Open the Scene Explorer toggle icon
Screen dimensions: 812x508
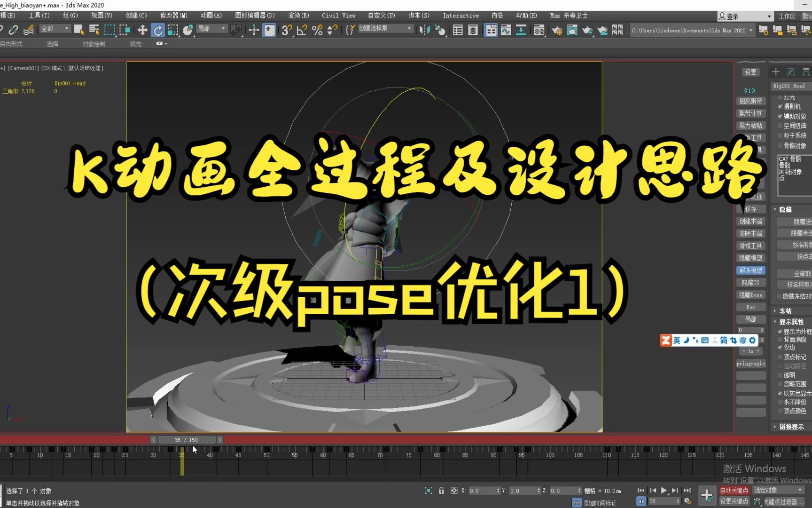tap(458, 30)
